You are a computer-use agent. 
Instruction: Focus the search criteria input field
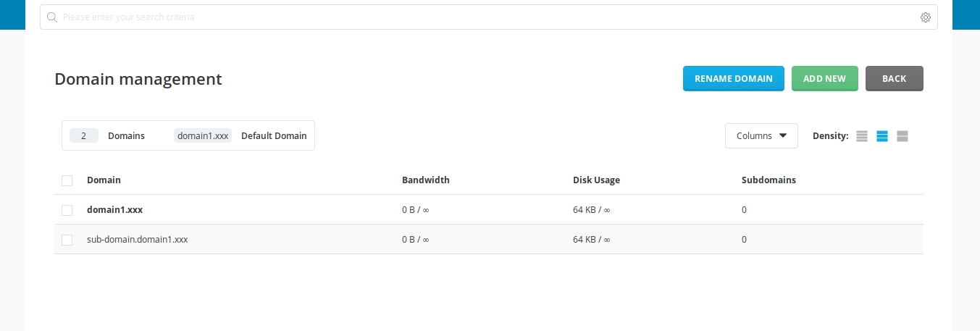point(485,17)
